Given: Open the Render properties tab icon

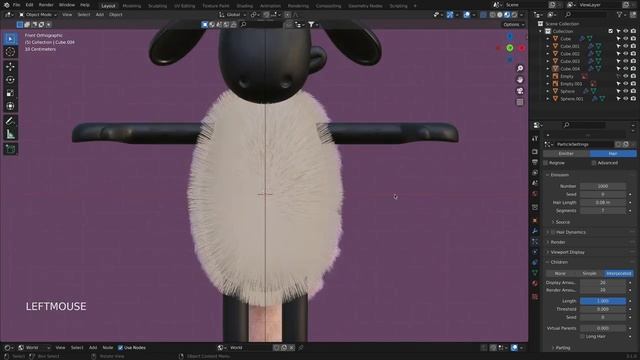Looking at the screenshot, I should click(535, 151).
